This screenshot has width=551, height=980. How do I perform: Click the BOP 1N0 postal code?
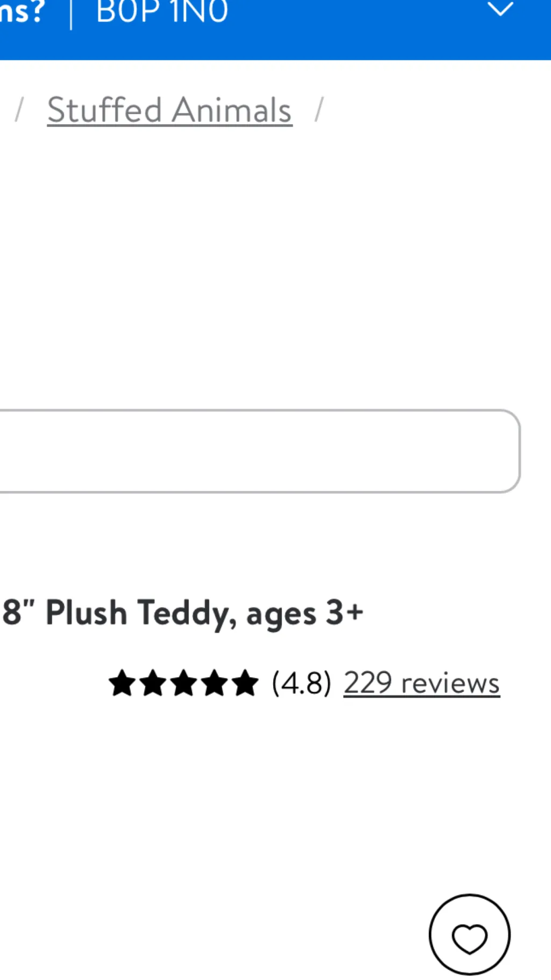point(162,12)
